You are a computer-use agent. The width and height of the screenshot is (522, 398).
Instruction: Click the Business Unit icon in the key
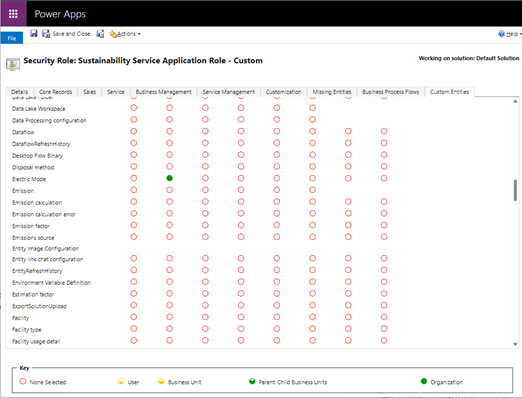(161, 381)
